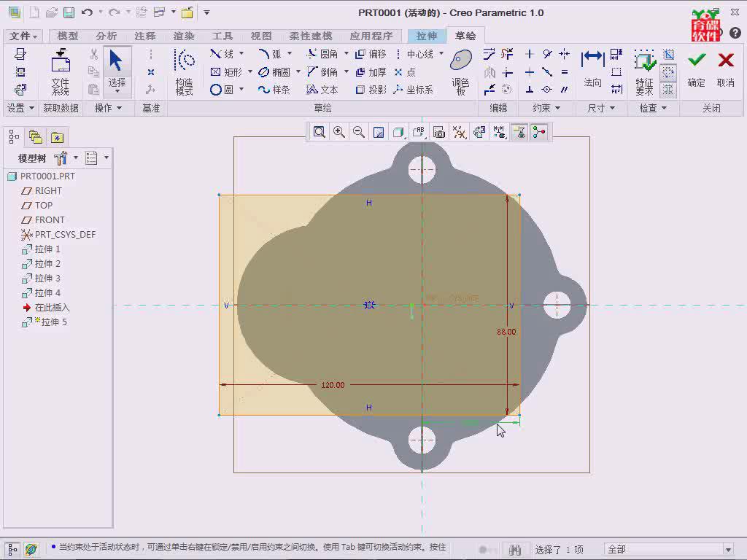Add a Normal (法向) dimension
The width and height of the screenshot is (747, 560).
(592, 69)
